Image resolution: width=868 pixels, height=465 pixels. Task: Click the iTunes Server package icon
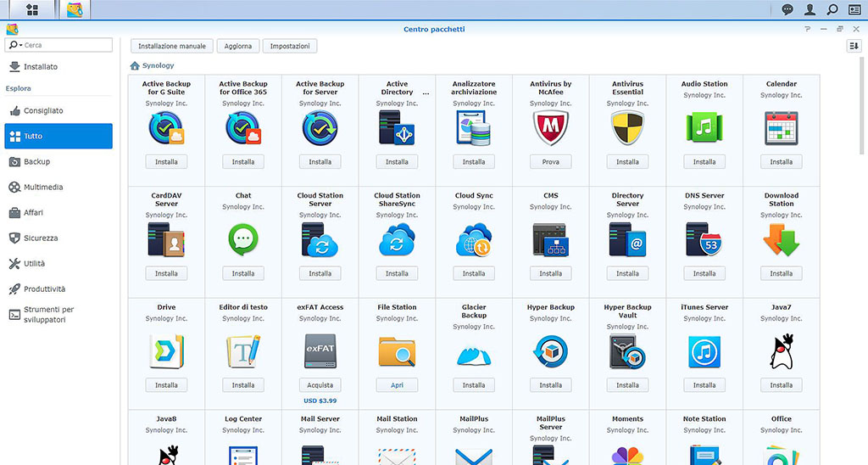704,351
